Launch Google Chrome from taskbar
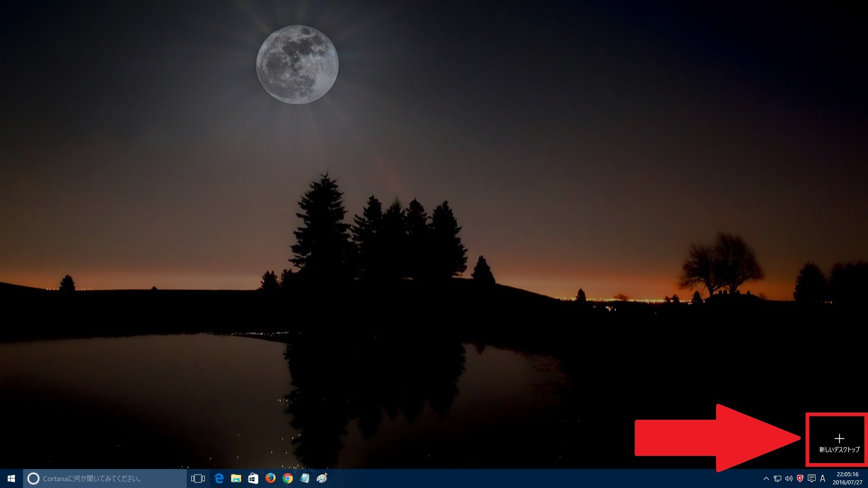The image size is (868, 488). pos(288,479)
